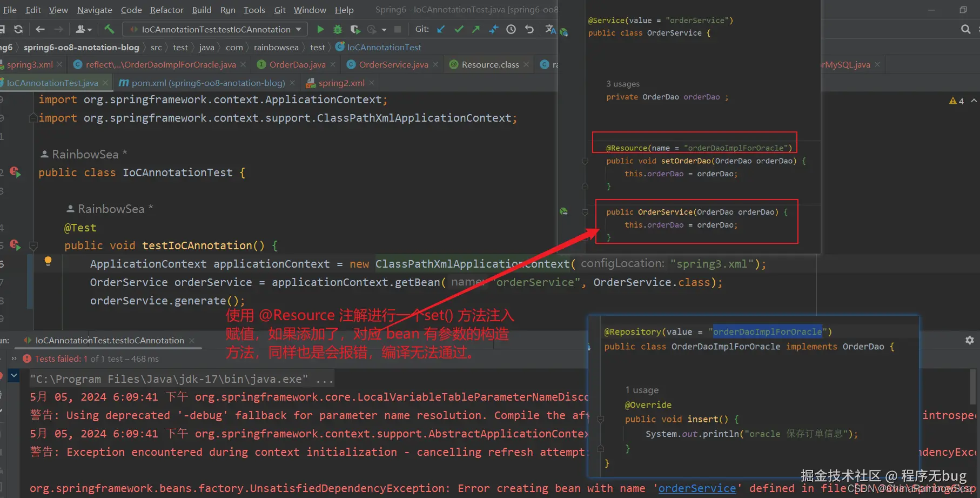Click the 'orderService' link in exception output

[x=697, y=488]
